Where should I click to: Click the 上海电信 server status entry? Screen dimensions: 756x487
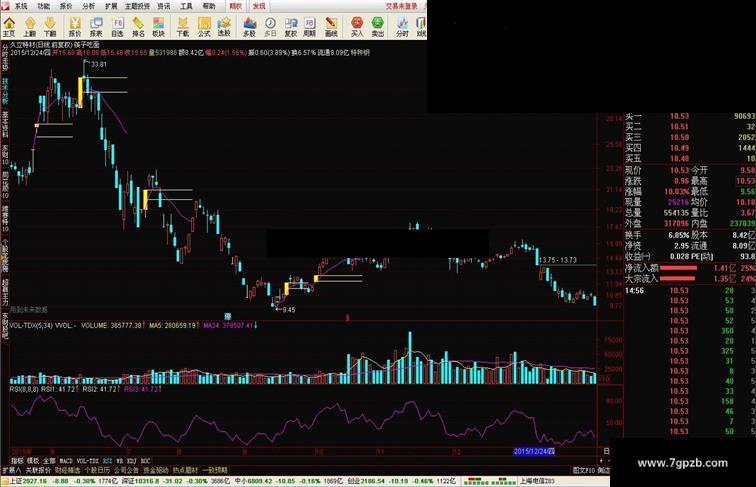click(x=537, y=481)
